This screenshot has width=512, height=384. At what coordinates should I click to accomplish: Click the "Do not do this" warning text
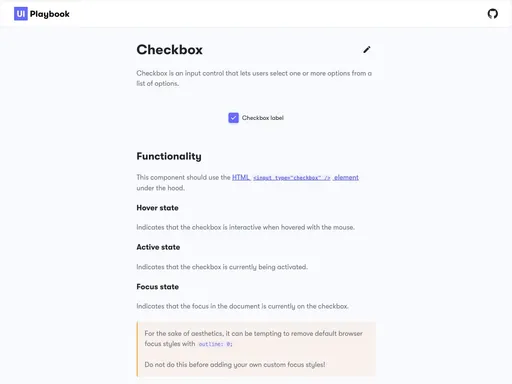(235, 365)
